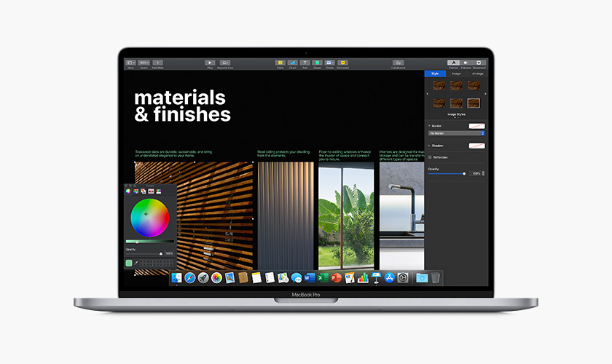Expand the Shadow disclosure triangle
Image resolution: width=612 pixels, height=364 pixels.
[429, 146]
